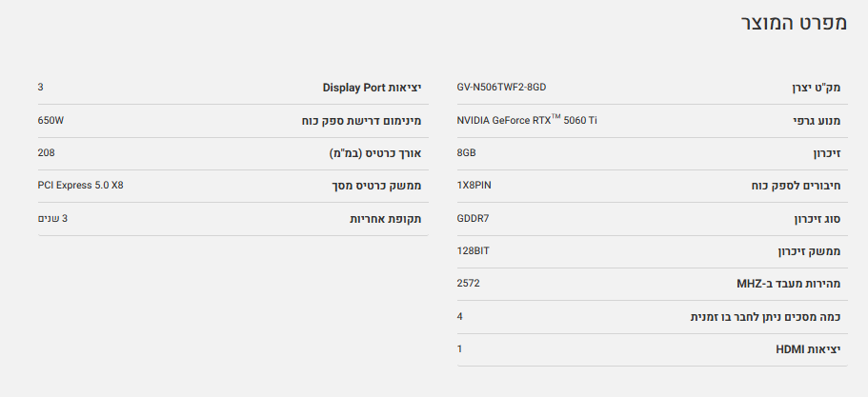Click the 1X8PIN power connector value
Image resolution: width=868 pixels, height=397 pixels.
(475, 185)
